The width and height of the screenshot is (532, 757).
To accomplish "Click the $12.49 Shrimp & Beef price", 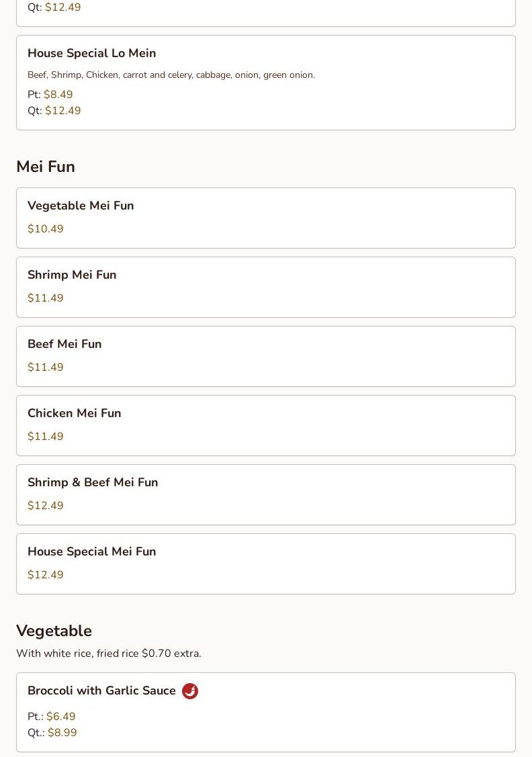I will tap(46, 506).
